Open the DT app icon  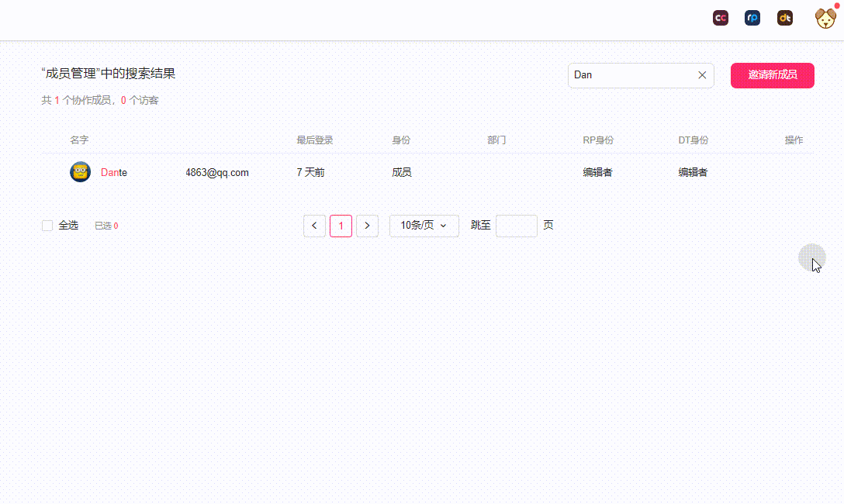point(785,18)
